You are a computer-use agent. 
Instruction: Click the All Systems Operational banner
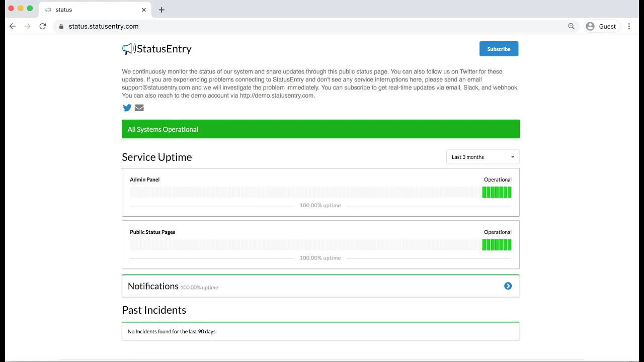pos(320,129)
